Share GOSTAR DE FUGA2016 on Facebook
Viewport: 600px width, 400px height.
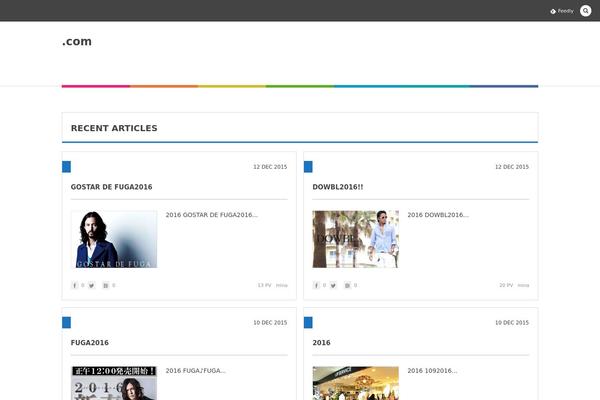coord(75,285)
